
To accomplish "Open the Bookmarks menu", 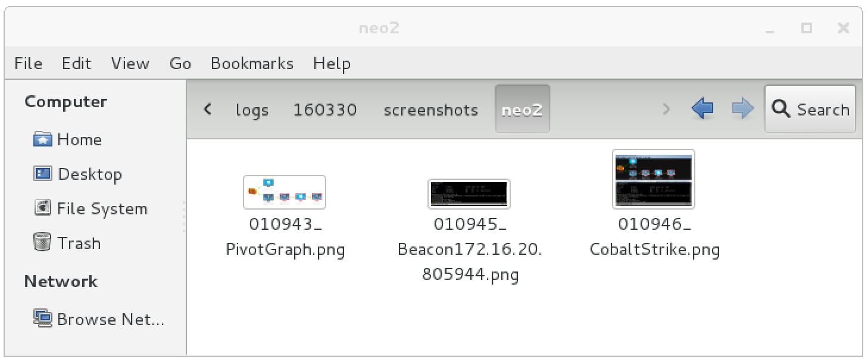I will (x=252, y=64).
